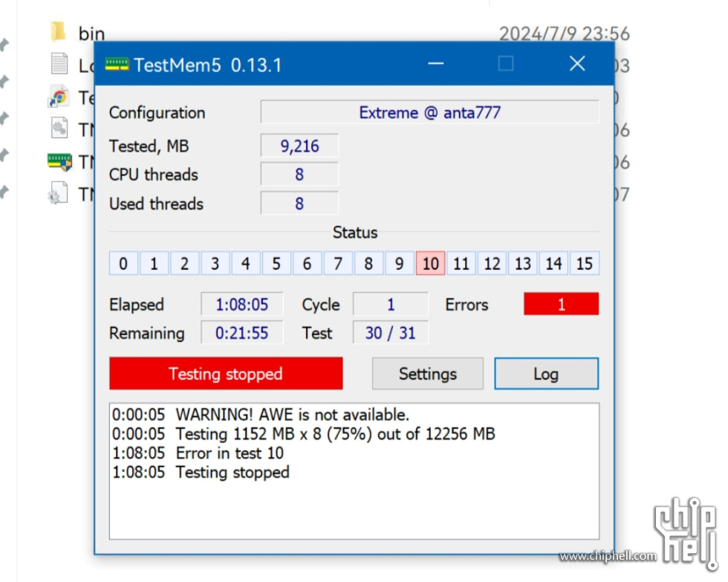Click the TestMem5 executable icon in Explorer
The height and width of the screenshot is (582, 728).
[x=59, y=161]
